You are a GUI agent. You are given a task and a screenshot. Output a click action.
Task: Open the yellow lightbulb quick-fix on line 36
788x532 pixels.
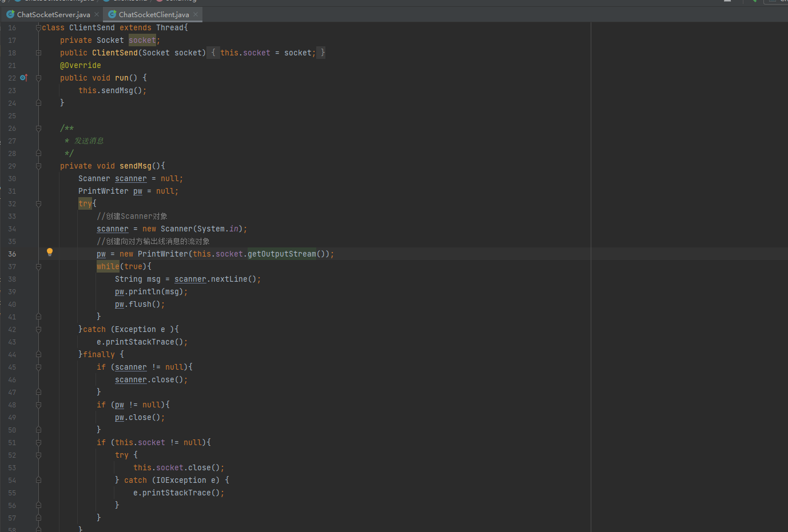tap(50, 252)
